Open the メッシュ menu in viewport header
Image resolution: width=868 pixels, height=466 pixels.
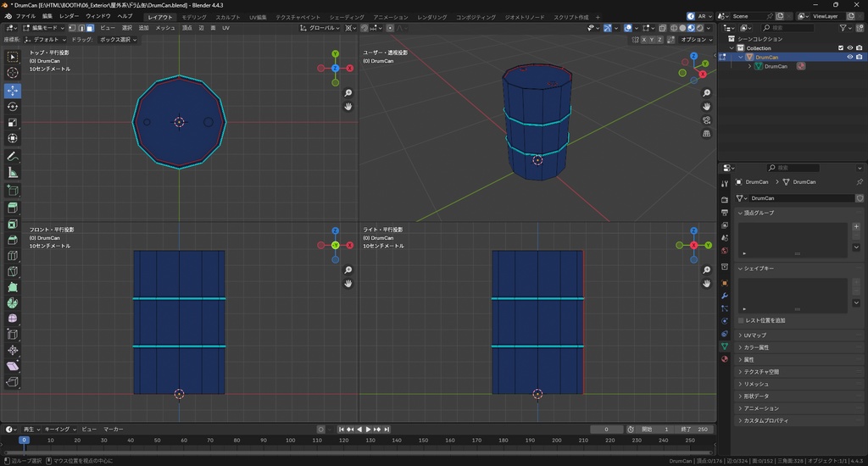(x=165, y=28)
